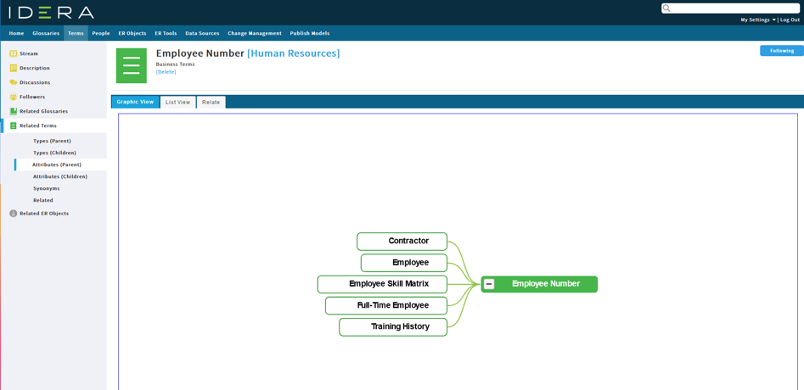Click the green Business Term list icon

pos(131,66)
